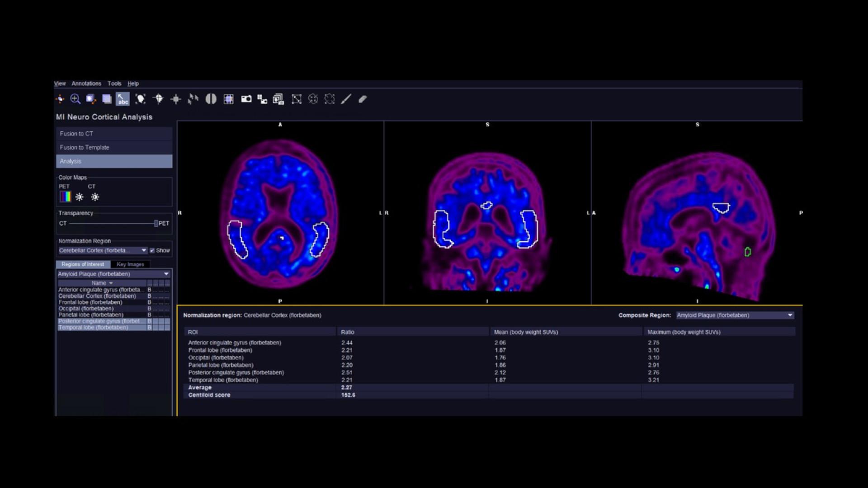Select the eraser tool at the toolbar end
Viewport: 868px width, 488px height.
pyautogui.click(x=363, y=99)
